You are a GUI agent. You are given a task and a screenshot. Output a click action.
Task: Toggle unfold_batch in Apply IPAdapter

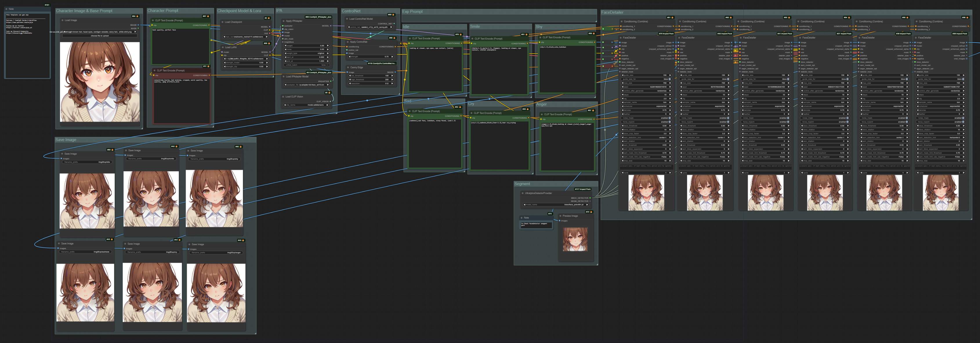coord(307,65)
